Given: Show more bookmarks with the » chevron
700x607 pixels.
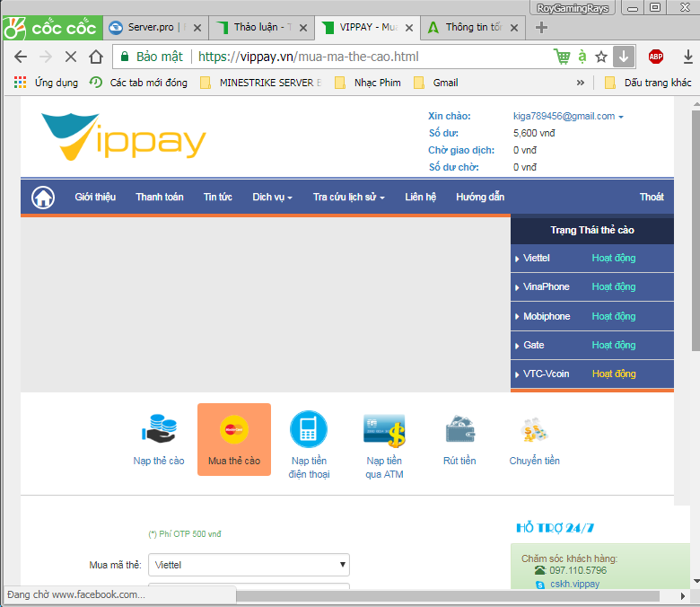Looking at the screenshot, I should (x=581, y=83).
